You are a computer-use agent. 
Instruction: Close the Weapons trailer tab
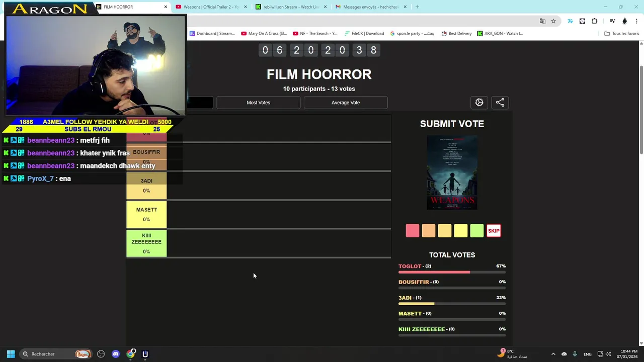click(x=246, y=7)
